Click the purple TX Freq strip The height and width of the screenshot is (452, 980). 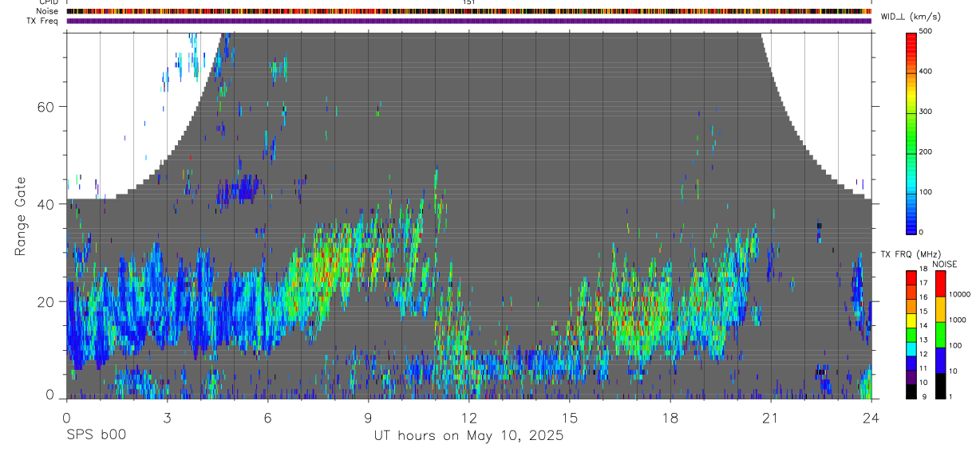(469, 21)
